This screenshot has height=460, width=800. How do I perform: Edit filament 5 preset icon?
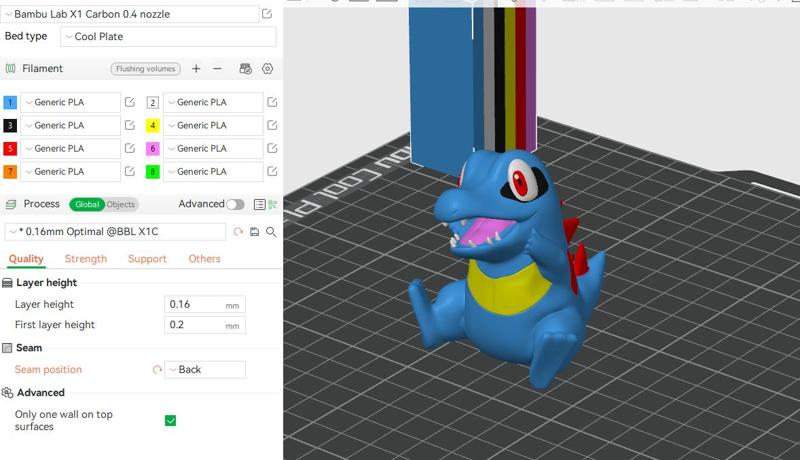(x=130, y=148)
